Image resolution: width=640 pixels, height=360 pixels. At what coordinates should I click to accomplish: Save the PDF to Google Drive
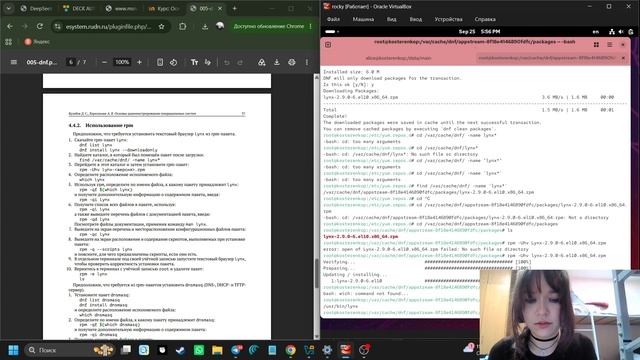[262, 62]
